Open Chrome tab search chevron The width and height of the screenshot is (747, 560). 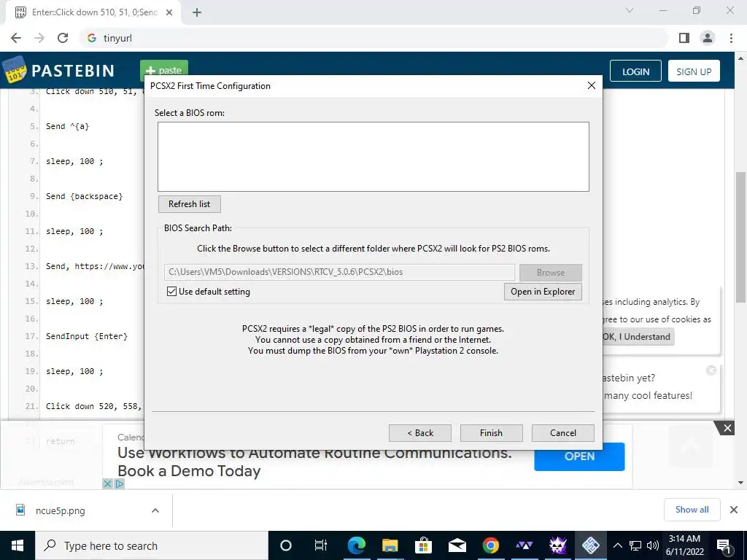629,10
